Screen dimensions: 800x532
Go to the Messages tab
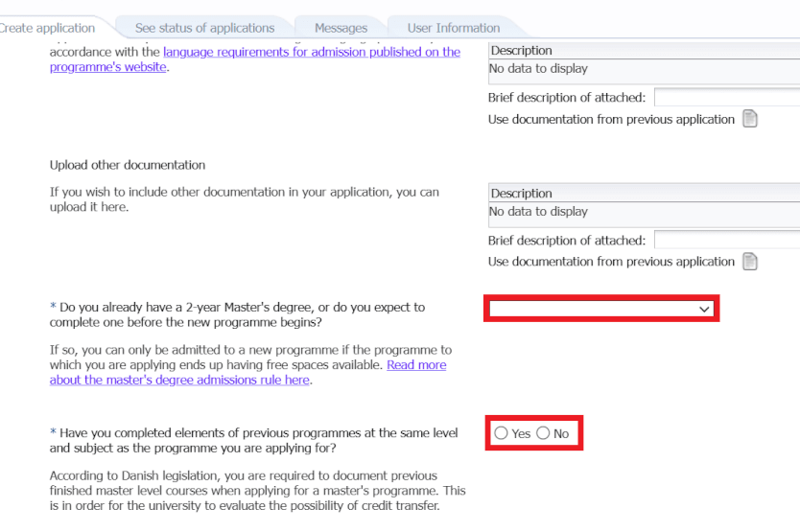[341, 28]
